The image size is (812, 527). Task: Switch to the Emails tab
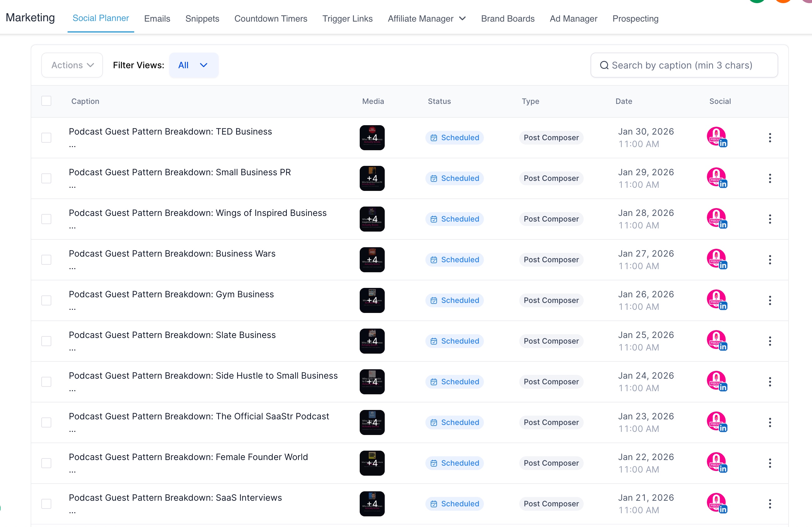[157, 18]
